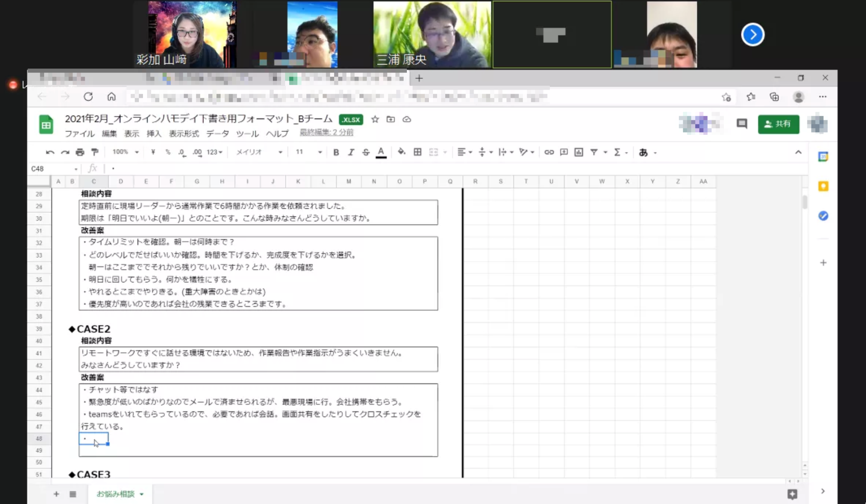This screenshot has height=504, width=866.
Task: Open text rotation dropdown
Action: point(527,152)
